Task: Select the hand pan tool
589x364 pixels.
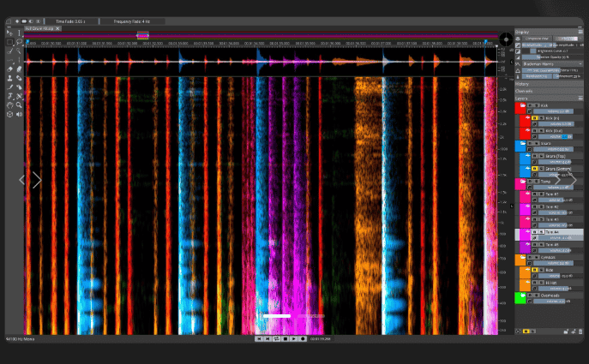Action: tap(10, 105)
